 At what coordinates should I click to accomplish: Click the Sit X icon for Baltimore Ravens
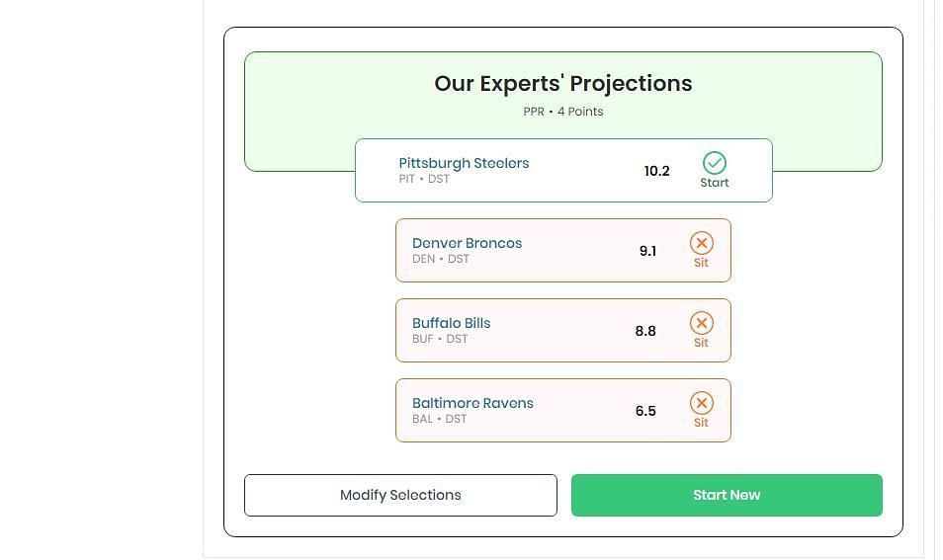point(701,403)
